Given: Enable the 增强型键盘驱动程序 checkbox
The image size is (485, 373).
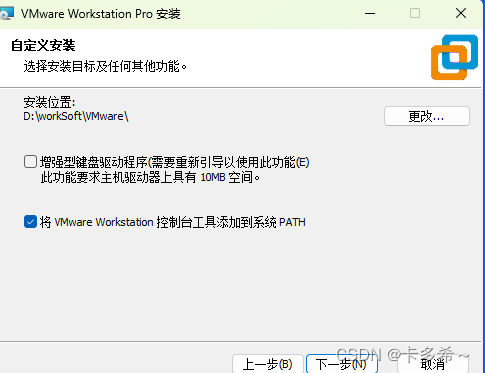Looking at the screenshot, I should point(30,162).
